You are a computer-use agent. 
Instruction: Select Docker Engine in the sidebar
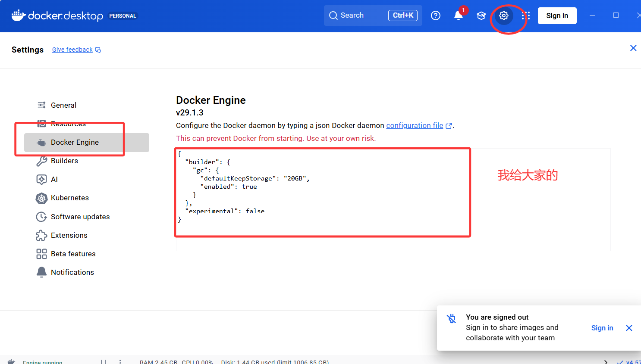[87, 143]
